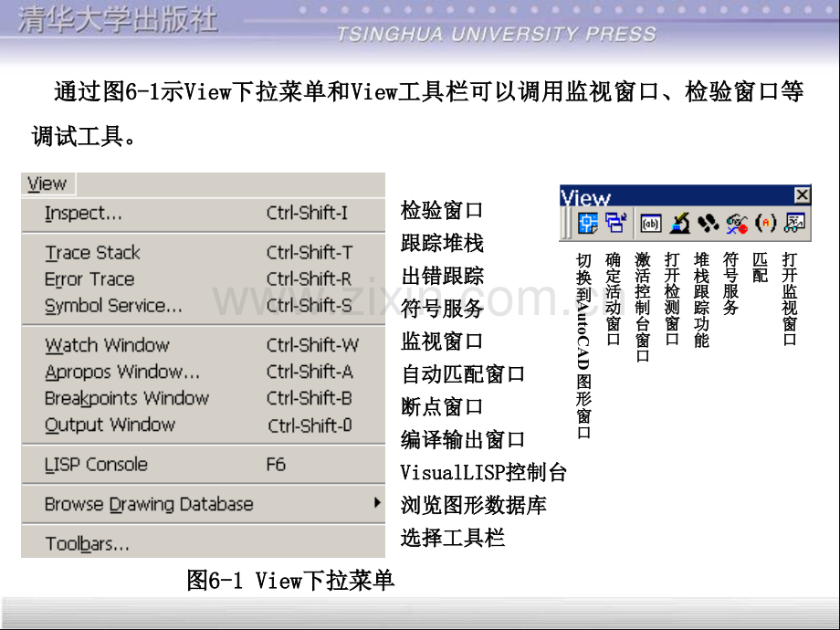Choose Breakpoints Window from the menu

[x=203, y=398]
